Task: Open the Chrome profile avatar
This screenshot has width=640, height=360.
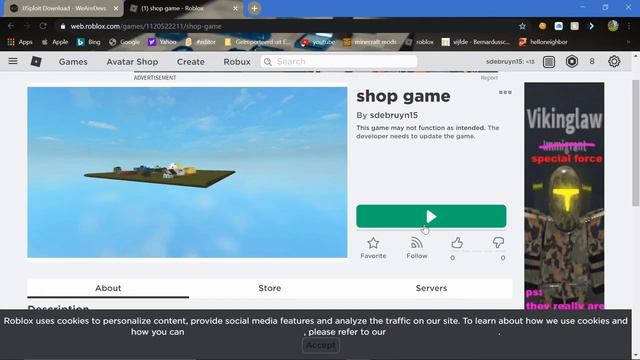Action: point(613,26)
